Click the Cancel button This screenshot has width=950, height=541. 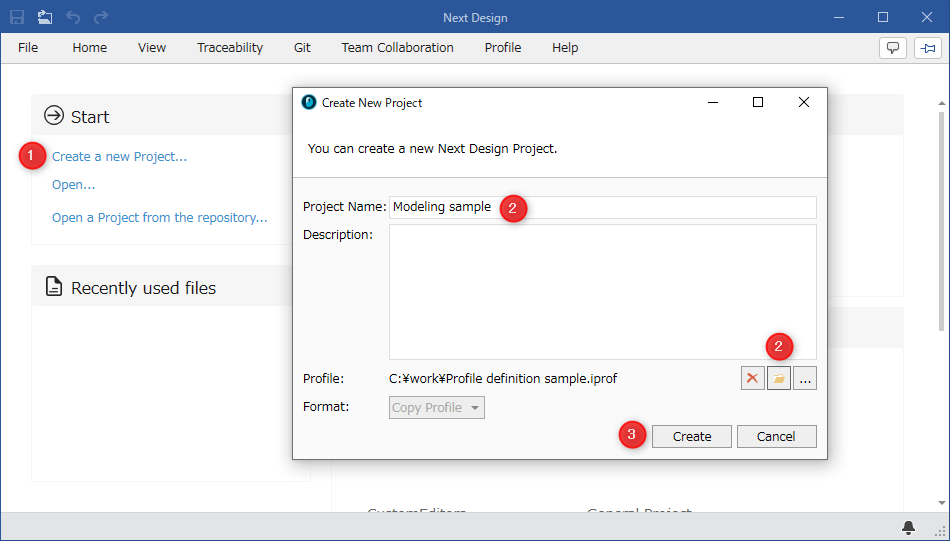click(776, 436)
